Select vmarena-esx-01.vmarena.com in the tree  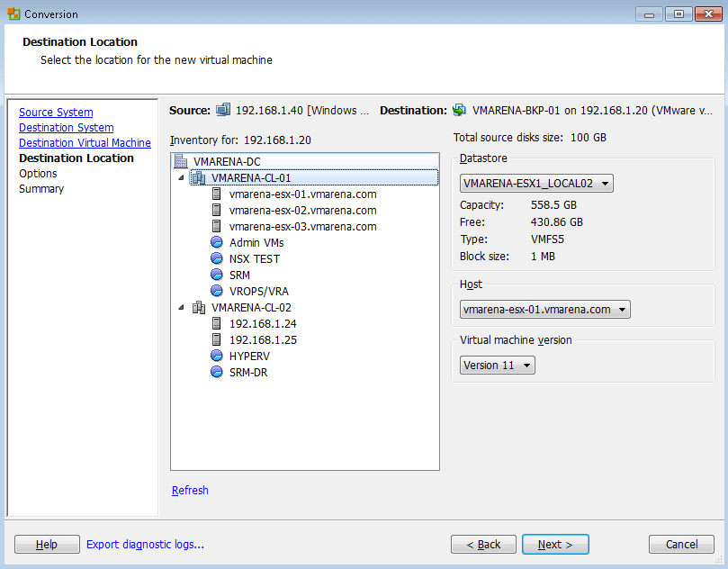coord(302,194)
